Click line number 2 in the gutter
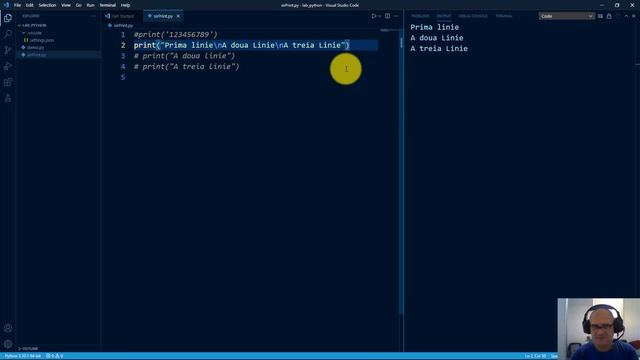 pyautogui.click(x=123, y=45)
